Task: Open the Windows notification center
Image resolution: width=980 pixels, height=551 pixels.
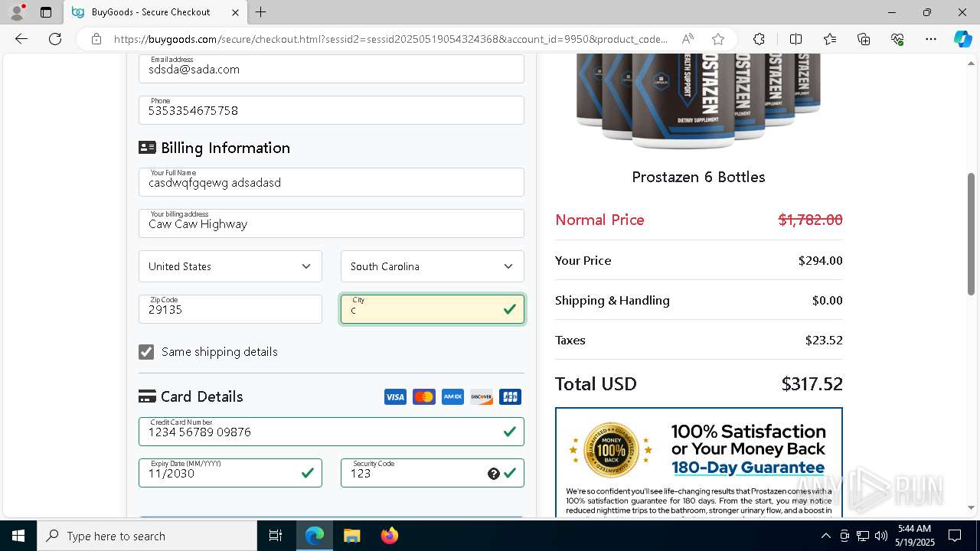Action: click(955, 536)
